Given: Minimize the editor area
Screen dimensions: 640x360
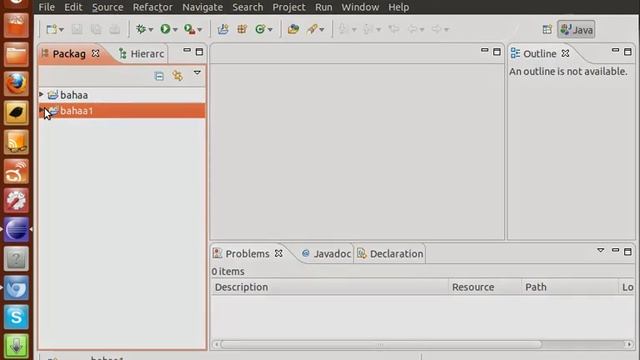Looking at the screenshot, I should click(x=484, y=51).
